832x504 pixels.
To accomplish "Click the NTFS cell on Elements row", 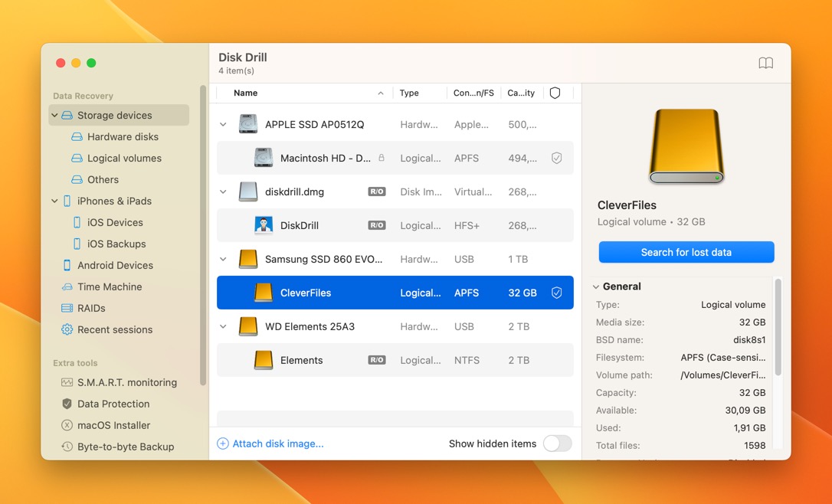I will (467, 360).
